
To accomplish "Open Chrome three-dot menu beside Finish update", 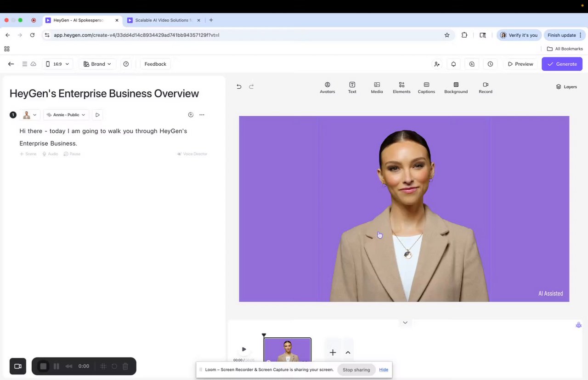I will coord(581,35).
